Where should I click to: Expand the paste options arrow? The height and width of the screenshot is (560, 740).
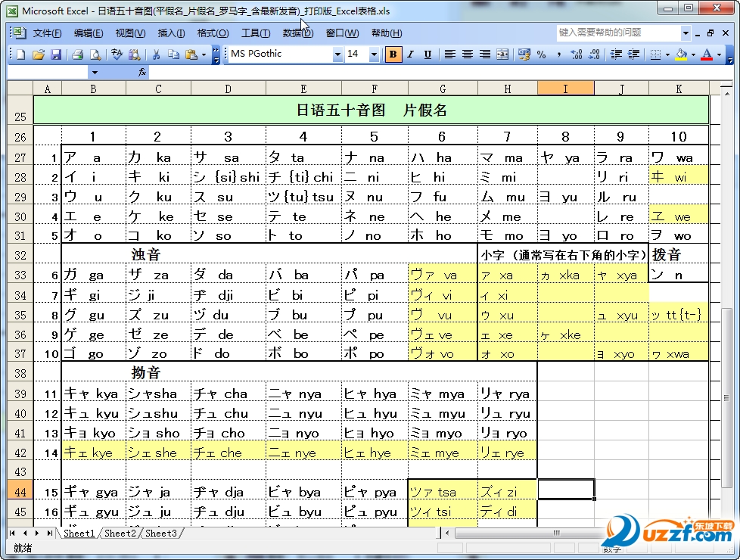pos(204,54)
